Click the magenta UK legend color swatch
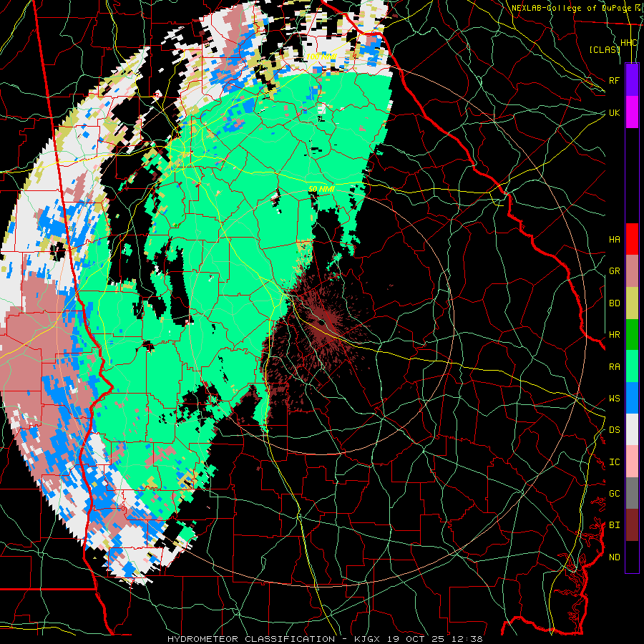The image size is (644, 644). pyautogui.click(x=632, y=112)
